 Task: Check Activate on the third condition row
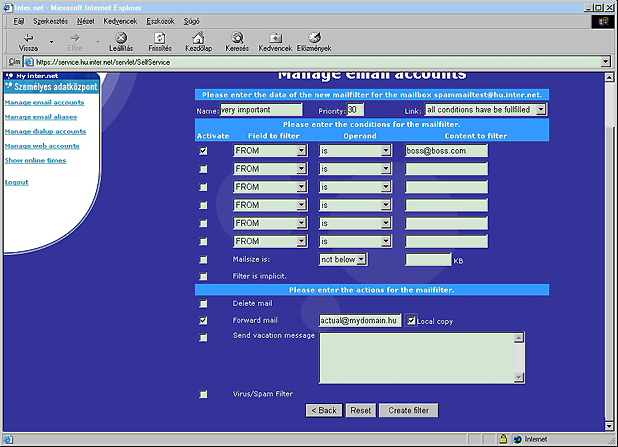203,187
